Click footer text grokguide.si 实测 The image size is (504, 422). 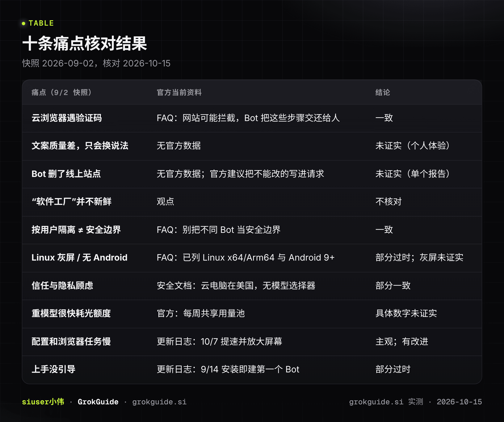tap(386, 402)
